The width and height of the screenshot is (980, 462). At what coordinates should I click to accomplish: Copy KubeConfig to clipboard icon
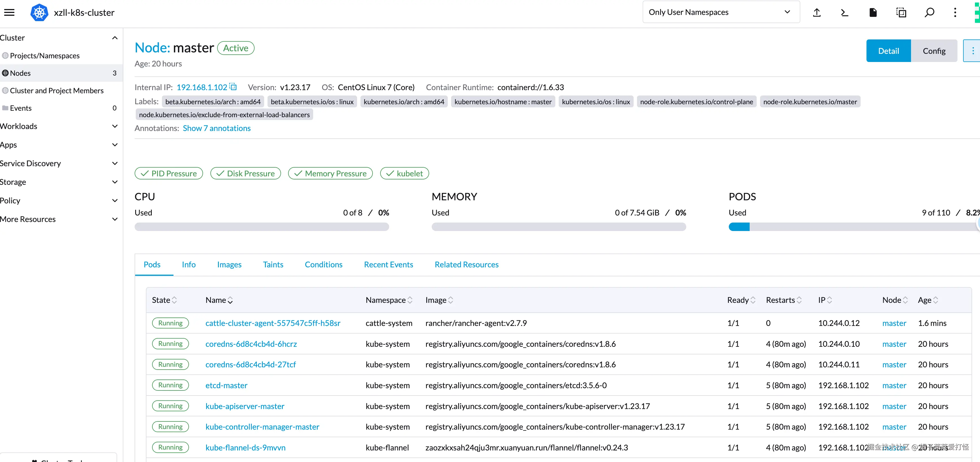coord(901,13)
